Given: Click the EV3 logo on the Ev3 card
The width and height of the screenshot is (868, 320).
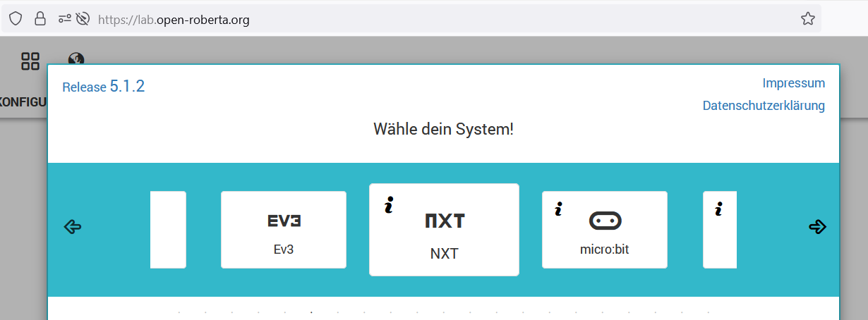Looking at the screenshot, I should tap(284, 221).
